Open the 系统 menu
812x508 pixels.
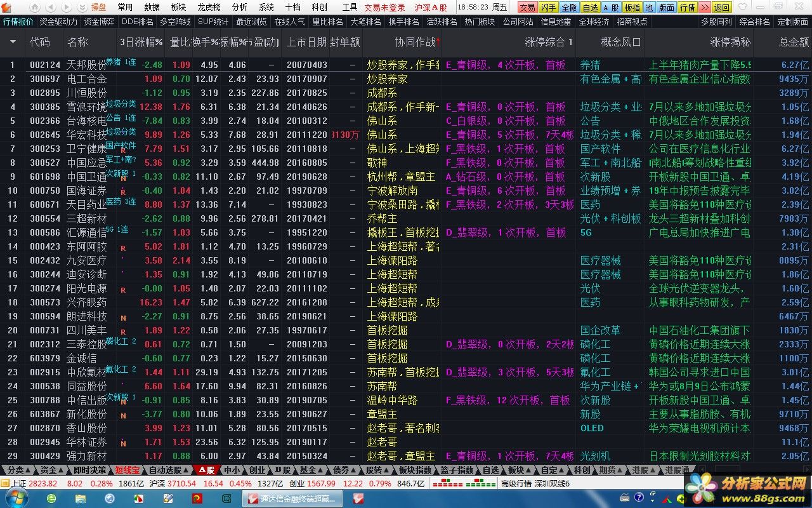(x=266, y=8)
